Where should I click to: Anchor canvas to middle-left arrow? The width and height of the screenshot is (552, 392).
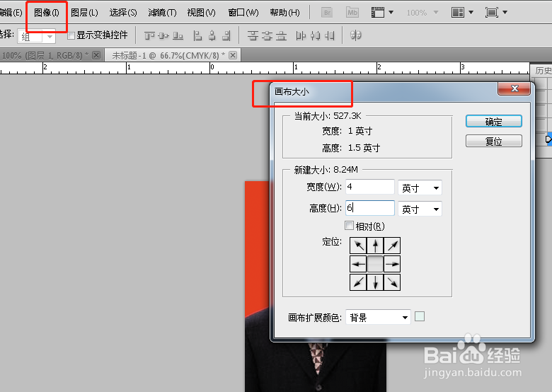coord(358,264)
